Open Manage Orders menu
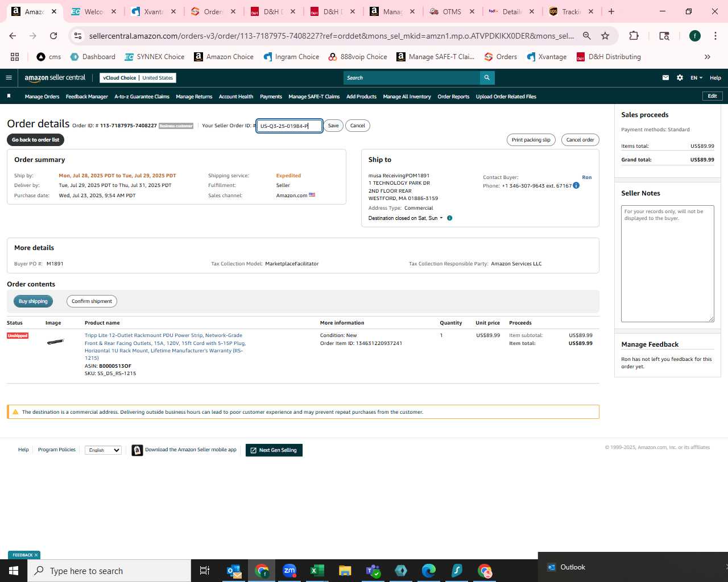The image size is (728, 582). pos(42,97)
